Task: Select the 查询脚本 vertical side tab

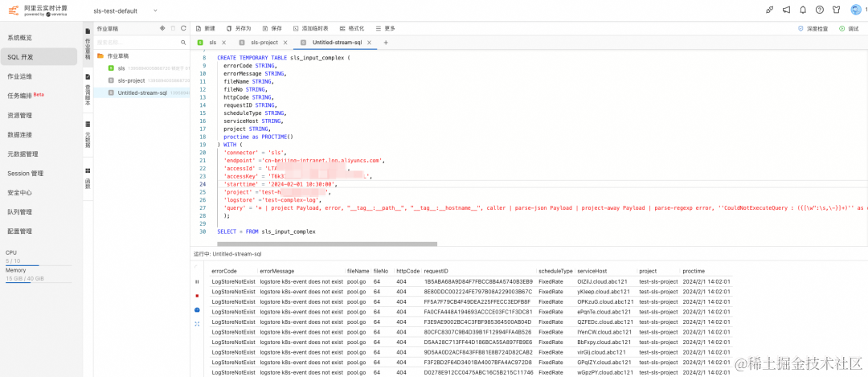Action: (88, 90)
